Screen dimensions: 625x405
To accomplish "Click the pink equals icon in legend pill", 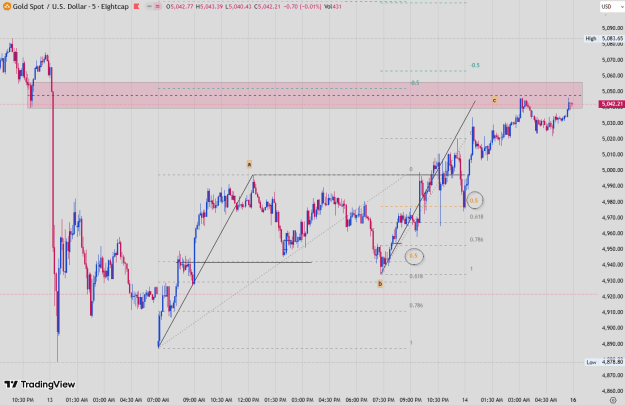I will coord(157,6).
